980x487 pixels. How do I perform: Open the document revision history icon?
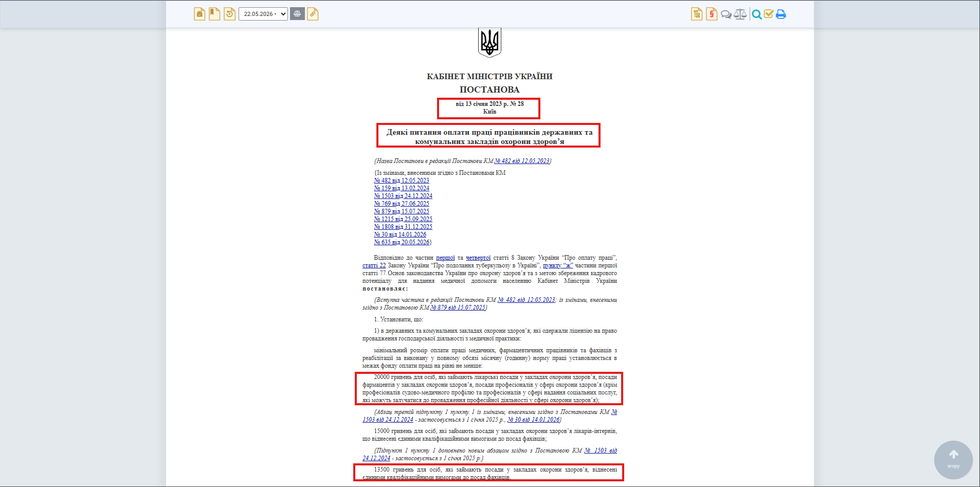(x=229, y=14)
